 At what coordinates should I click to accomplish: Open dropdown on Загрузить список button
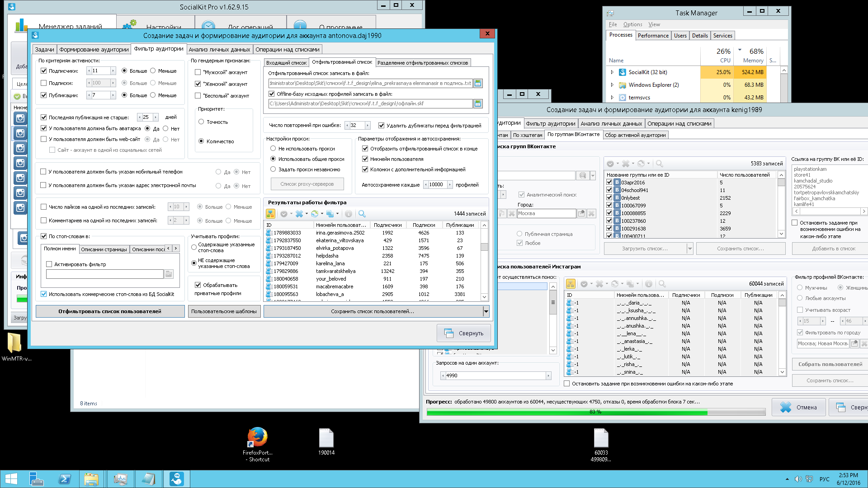(689, 249)
